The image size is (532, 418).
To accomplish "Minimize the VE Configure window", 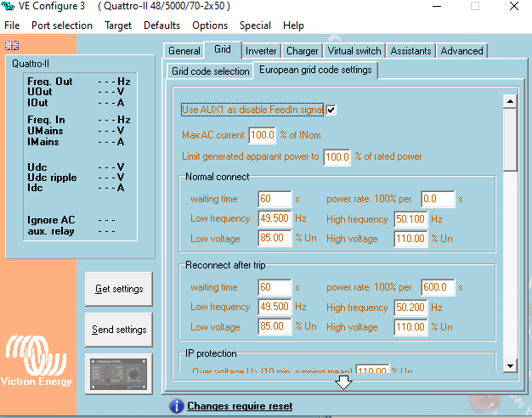I will [437, 6].
